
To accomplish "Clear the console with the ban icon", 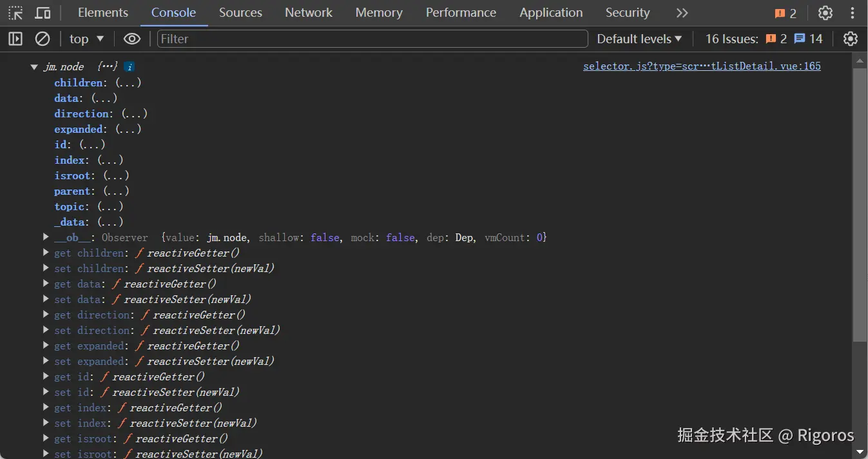I will 43,39.
